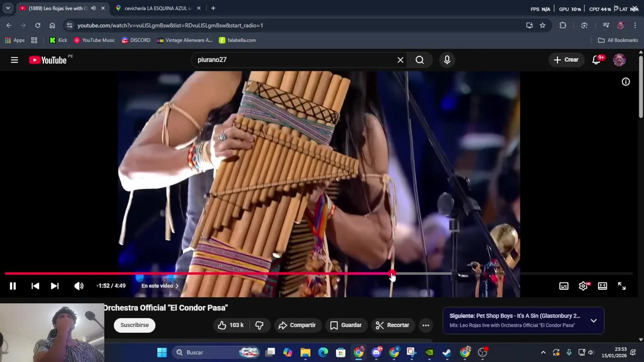Image resolution: width=644 pixels, height=362 pixels.
Task: Share the video with Compartir
Action: (x=297, y=325)
